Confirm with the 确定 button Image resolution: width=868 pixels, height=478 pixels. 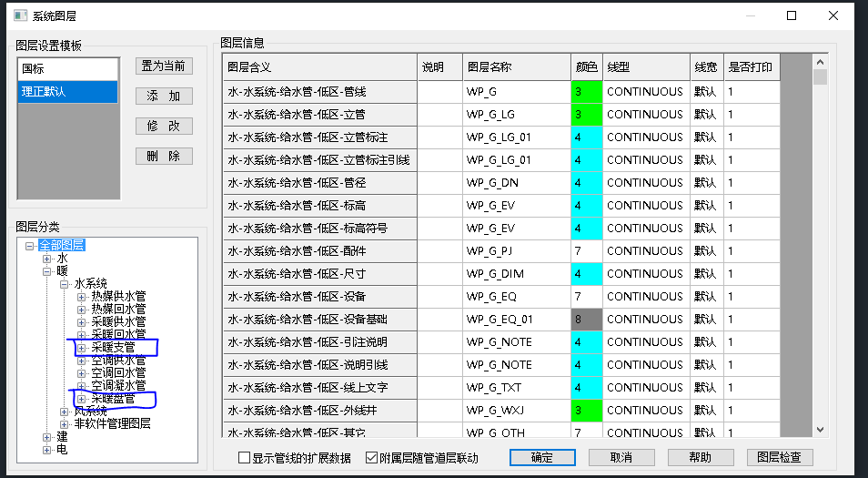pyautogui.click(x=542, y=457)
